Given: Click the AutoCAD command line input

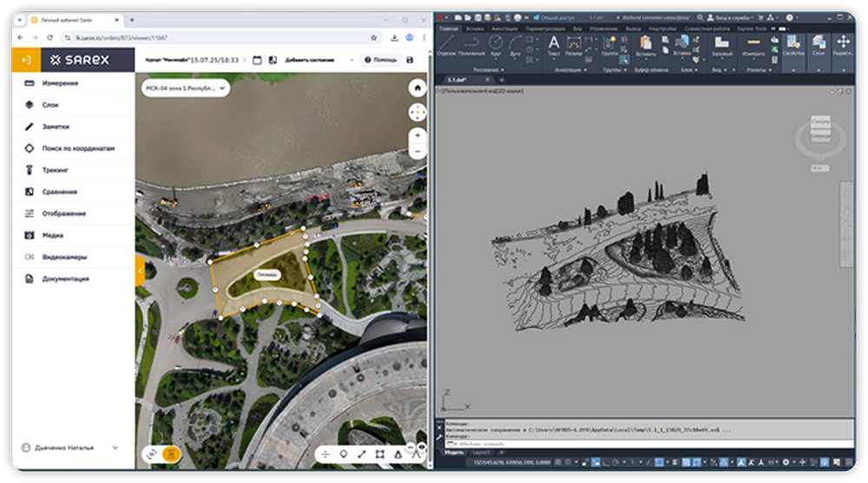Looking at the screenshot, I should click(x=648, y=444).
